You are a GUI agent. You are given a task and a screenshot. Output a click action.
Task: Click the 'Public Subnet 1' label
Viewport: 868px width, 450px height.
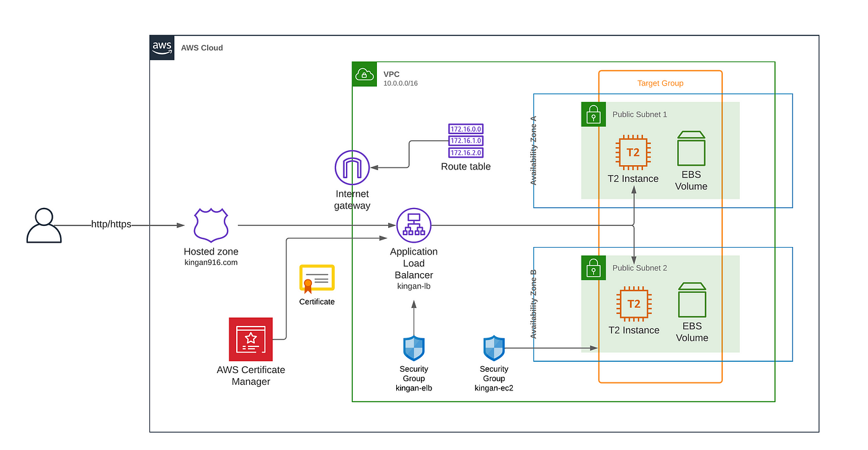(x=640, y=114)
